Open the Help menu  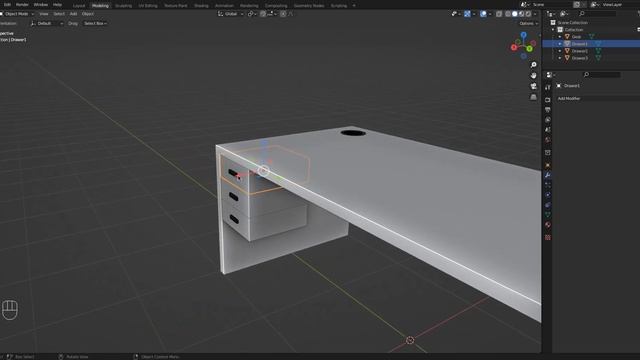58,4
